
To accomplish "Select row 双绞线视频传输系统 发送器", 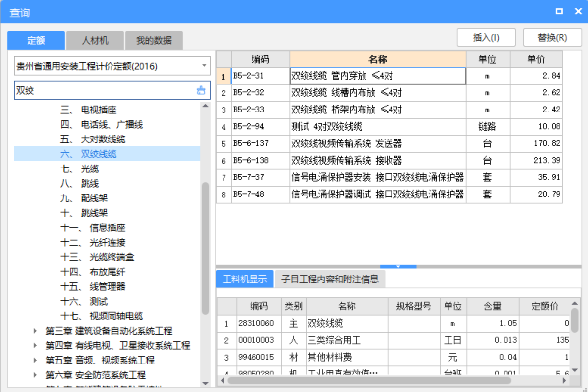I will coord(389,143).
